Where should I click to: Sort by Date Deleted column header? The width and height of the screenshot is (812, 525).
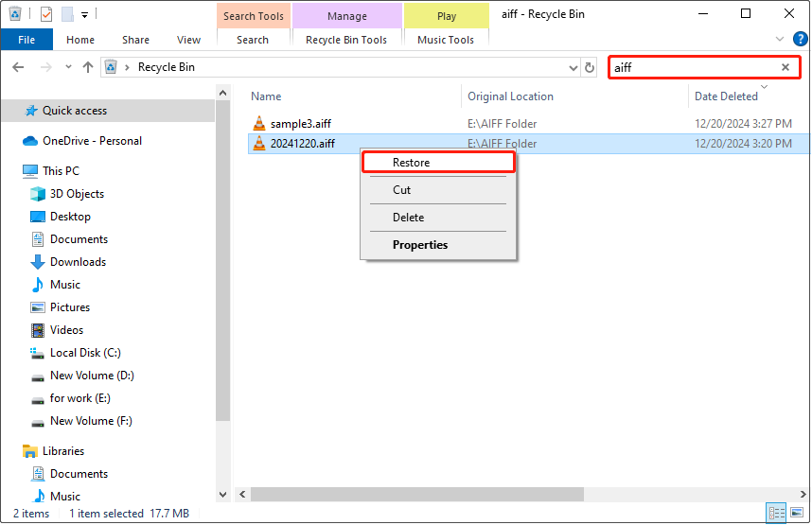coord(726,96)
